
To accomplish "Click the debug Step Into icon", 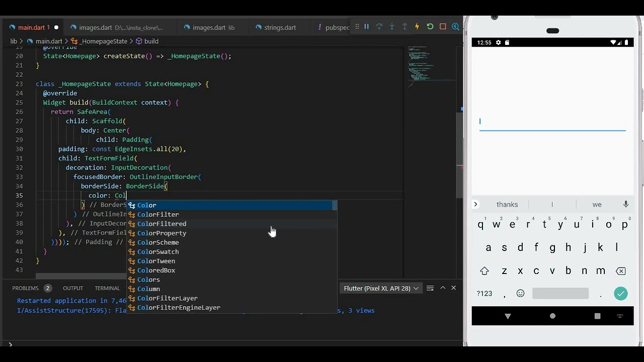I will (x=392, y=27).
